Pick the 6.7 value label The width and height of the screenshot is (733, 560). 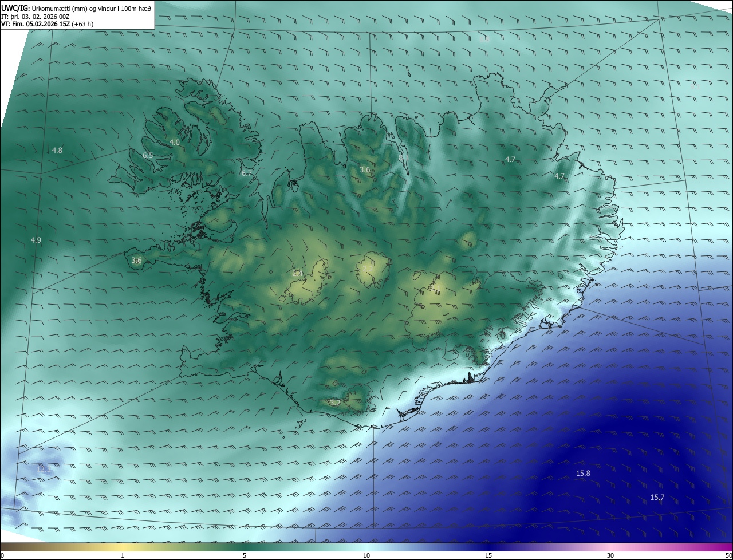click(x=247, y=173)
